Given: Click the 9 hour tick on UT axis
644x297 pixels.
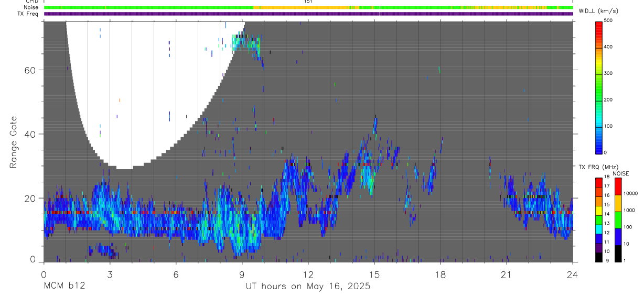Looking at the screenshot, I should 242,274.
